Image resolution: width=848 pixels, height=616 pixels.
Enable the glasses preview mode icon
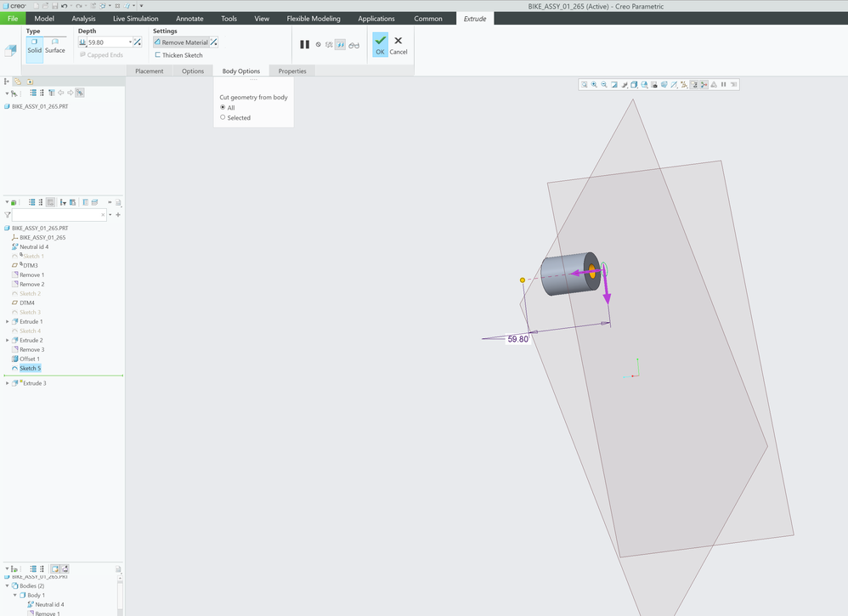click(353, 45)
